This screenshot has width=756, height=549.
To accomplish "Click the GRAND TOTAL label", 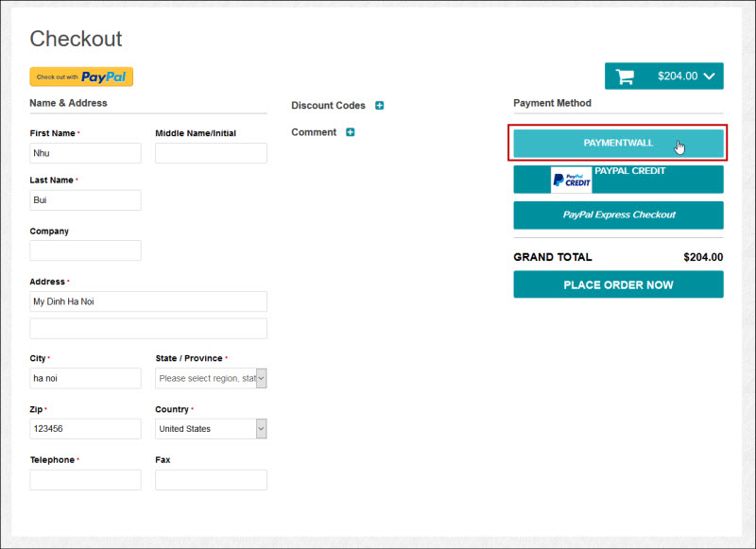I will 553,257.
